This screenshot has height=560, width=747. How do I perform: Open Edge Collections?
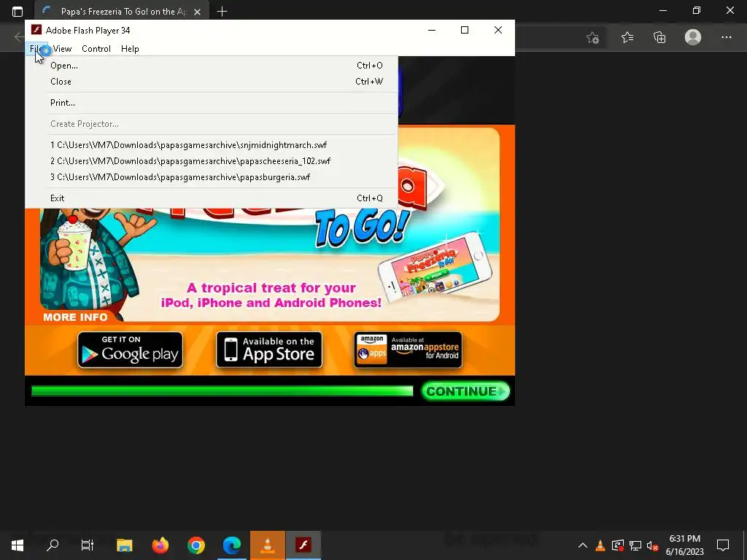(659, 37)
